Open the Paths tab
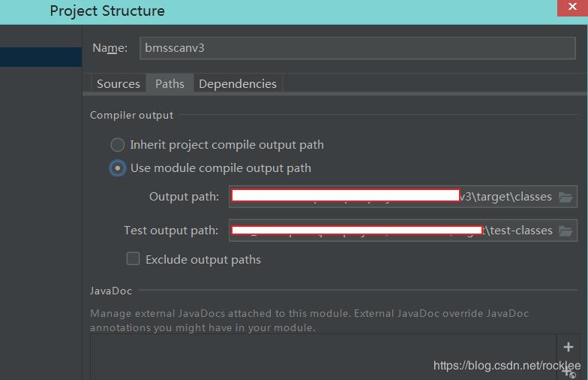This screenshot has width=588, height=380. point(169,84)
